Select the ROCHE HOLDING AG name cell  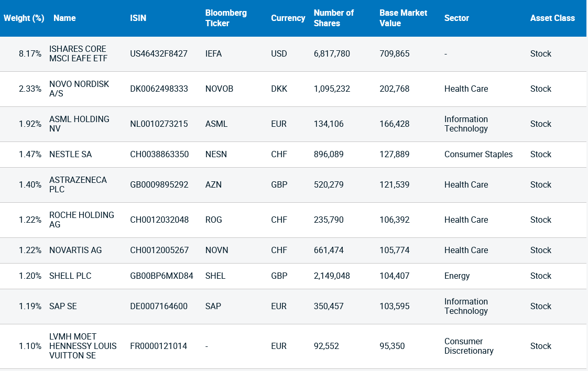82,220
